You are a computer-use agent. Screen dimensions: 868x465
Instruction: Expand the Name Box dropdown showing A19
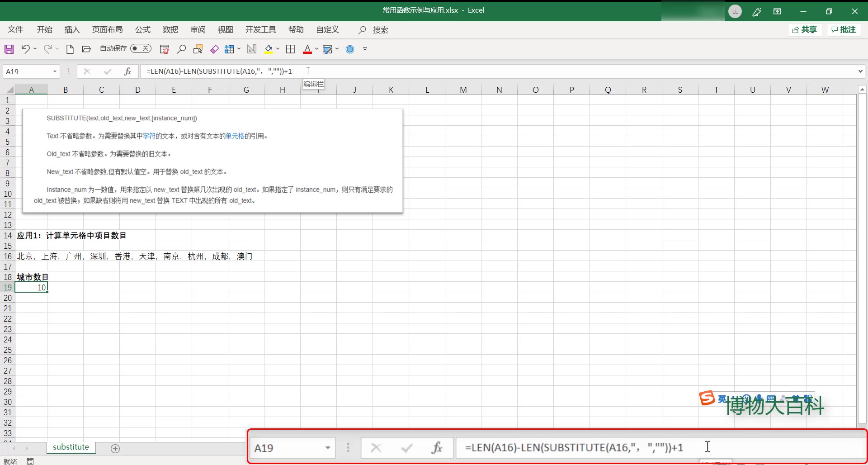tap(55, 71)
